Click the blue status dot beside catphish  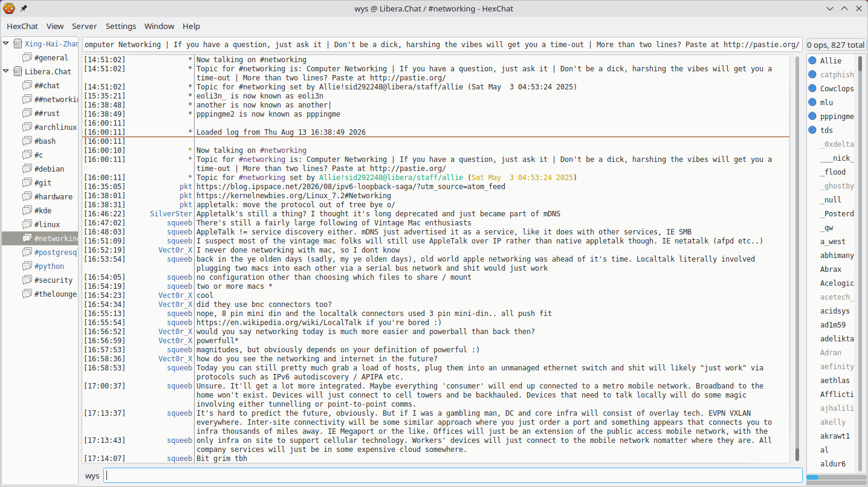tap(812, 74)
